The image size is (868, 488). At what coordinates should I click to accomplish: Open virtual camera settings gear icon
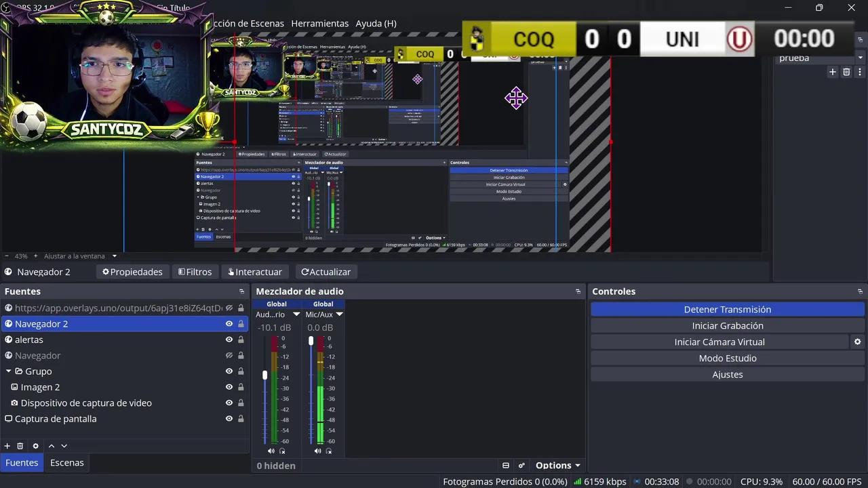point(857,342)
